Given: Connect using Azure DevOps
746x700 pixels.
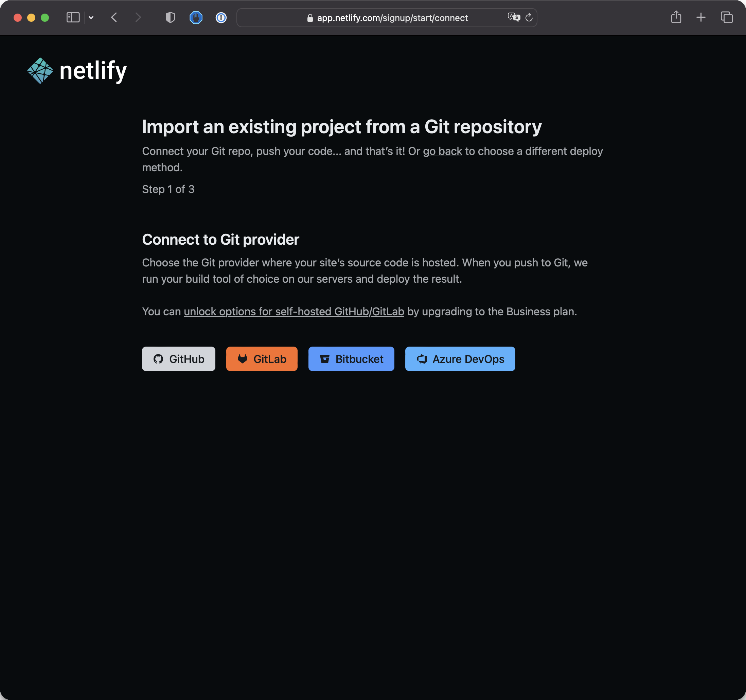Looking at the screenshot, I should (x=460, y=359).
